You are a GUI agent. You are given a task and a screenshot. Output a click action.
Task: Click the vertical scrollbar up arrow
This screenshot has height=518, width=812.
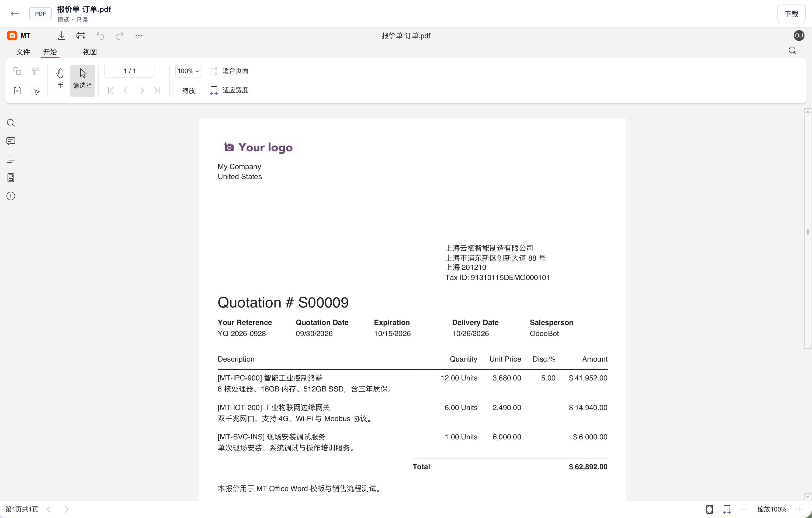point(808,111)
